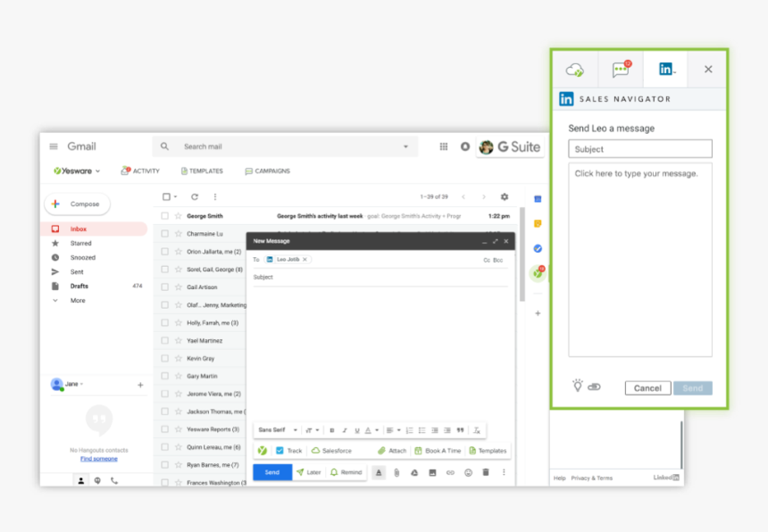Open the Sans Serif font dropdown
Viewport: 768px width, 532px height.
tap(278, 430)
